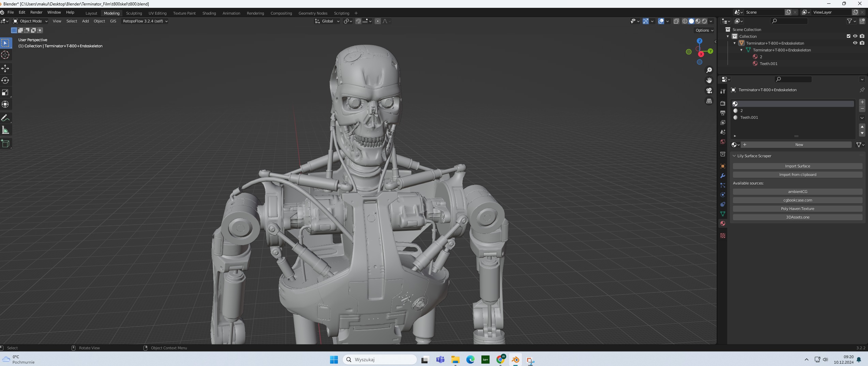Toggle X-Ray mode

[x=676, y=21]
